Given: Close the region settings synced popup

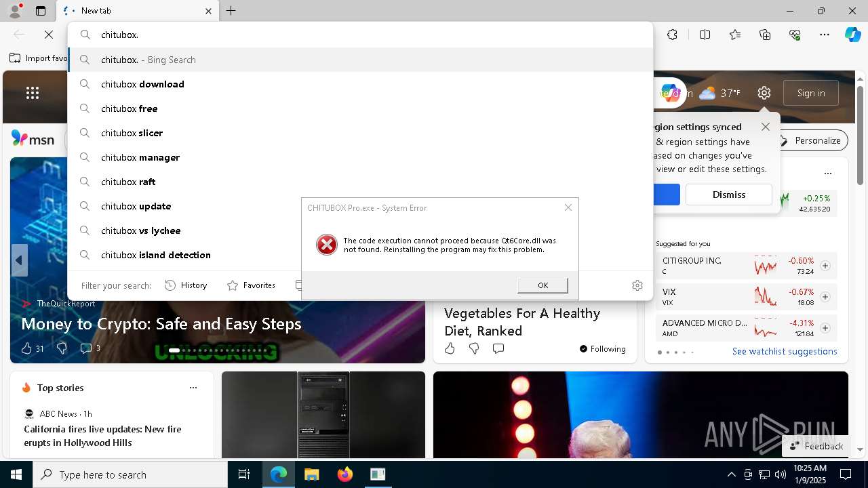Looking at the screenshot, I should [766, 127].
